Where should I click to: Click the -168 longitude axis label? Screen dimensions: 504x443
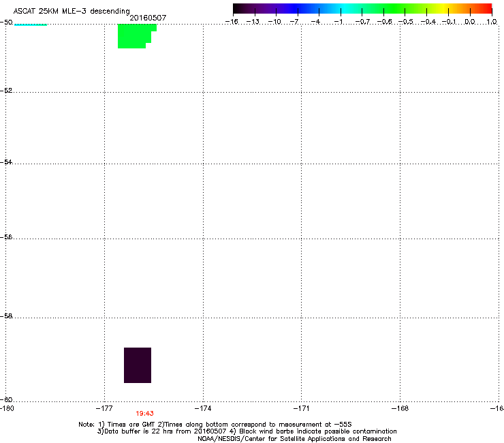(400, 408)
